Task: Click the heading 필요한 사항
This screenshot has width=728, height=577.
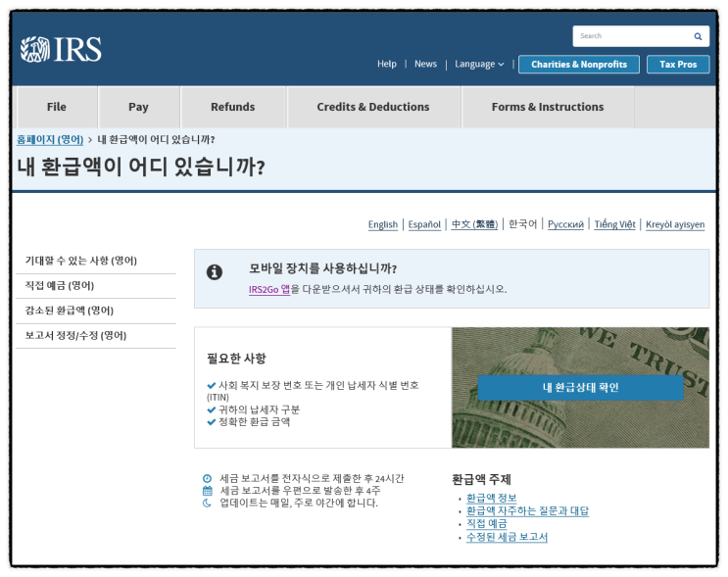Action: pos(236,359)
